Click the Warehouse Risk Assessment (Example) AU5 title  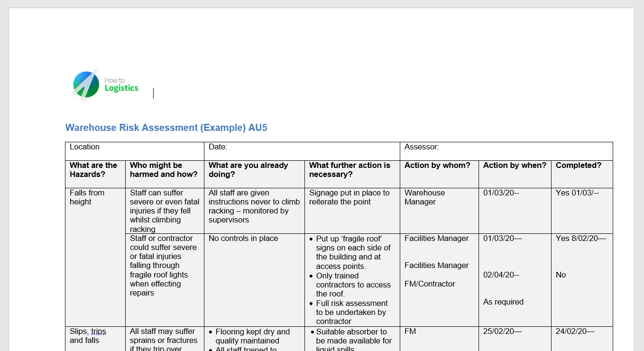pos(166,128)
